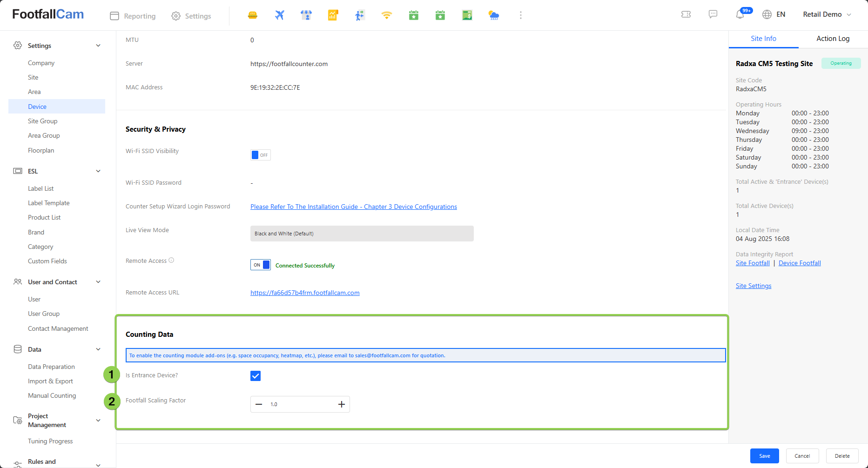This screenshot has width=868, height=468.
Task: Open the Retail Demo account dropdown
Action: (827, 14)
